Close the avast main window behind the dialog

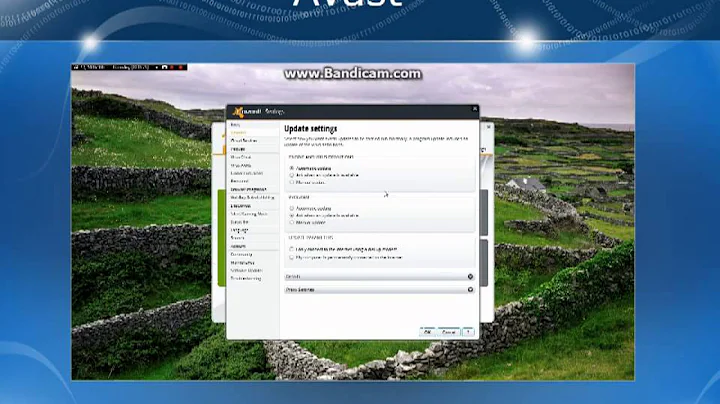(x=489, y=127)
